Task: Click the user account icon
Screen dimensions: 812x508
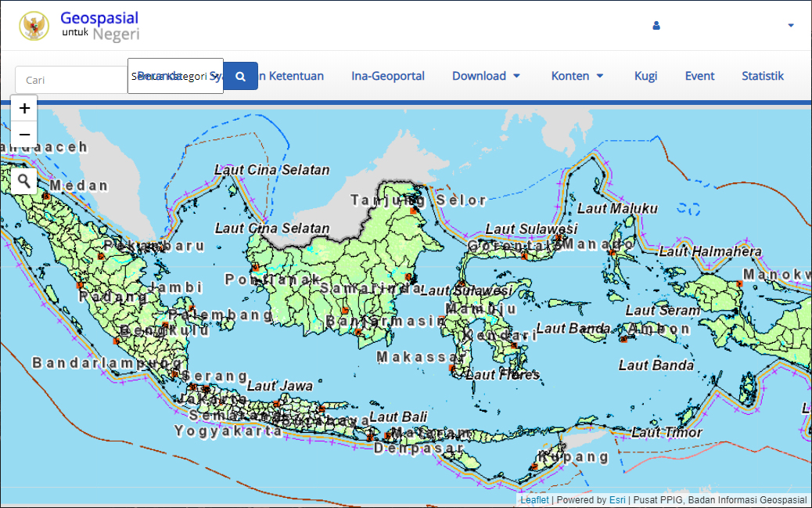Action: pyautogui.click(x=656, y=25)
